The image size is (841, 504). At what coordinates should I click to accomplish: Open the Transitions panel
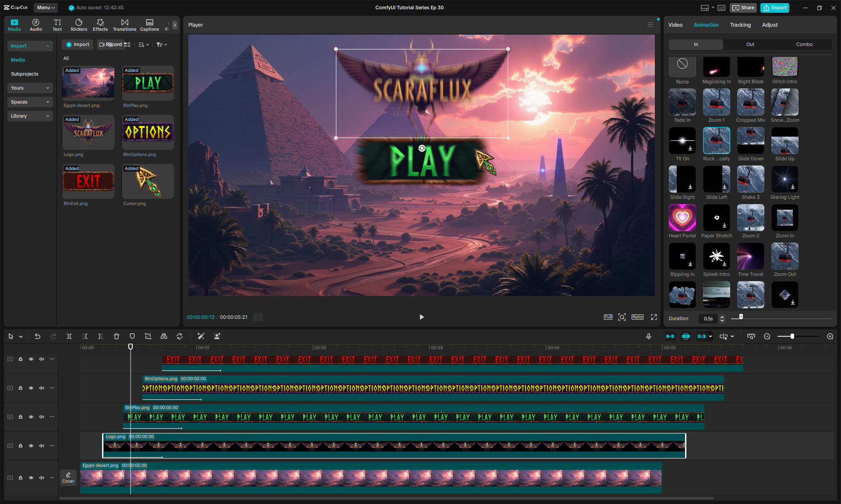click(x=124, y=25)
